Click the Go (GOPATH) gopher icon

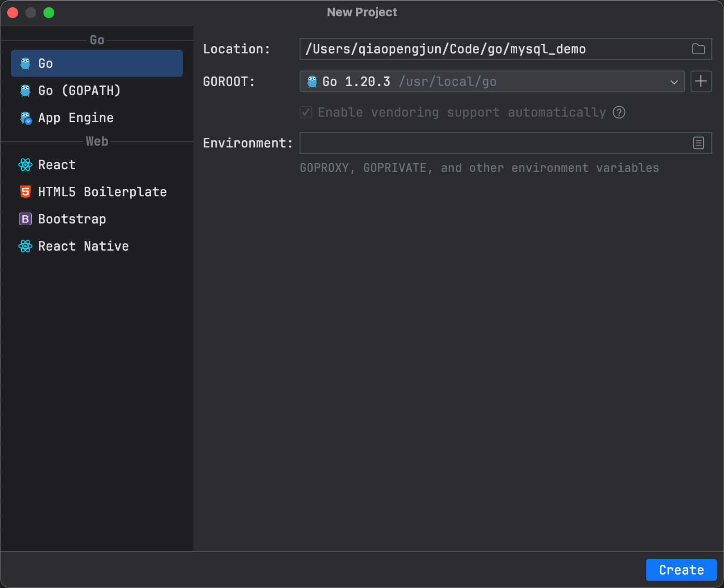tap(25, 90)
